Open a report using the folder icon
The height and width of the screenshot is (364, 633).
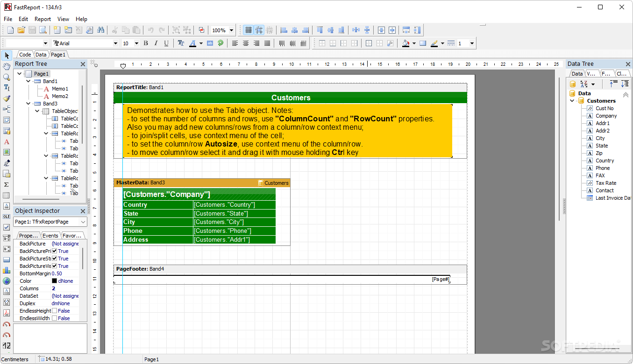pyautogui.click(x=21, y=30)
